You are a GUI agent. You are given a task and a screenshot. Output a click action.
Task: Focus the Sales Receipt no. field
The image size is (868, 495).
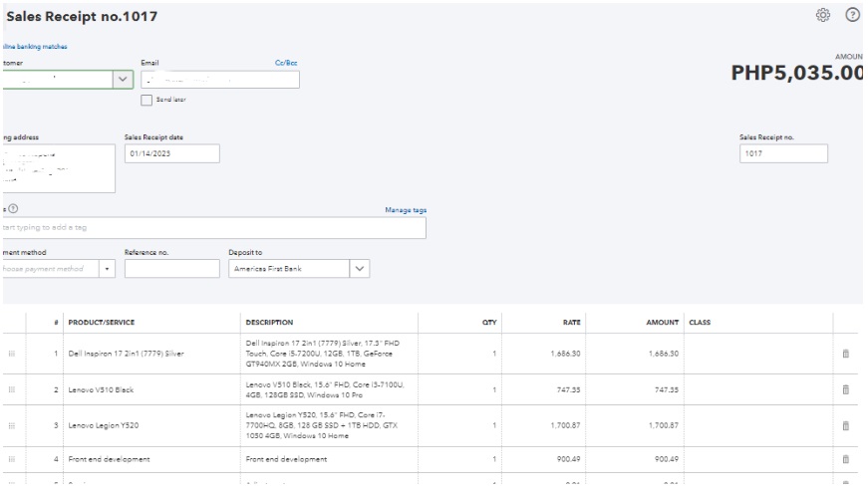coord(783,154)
